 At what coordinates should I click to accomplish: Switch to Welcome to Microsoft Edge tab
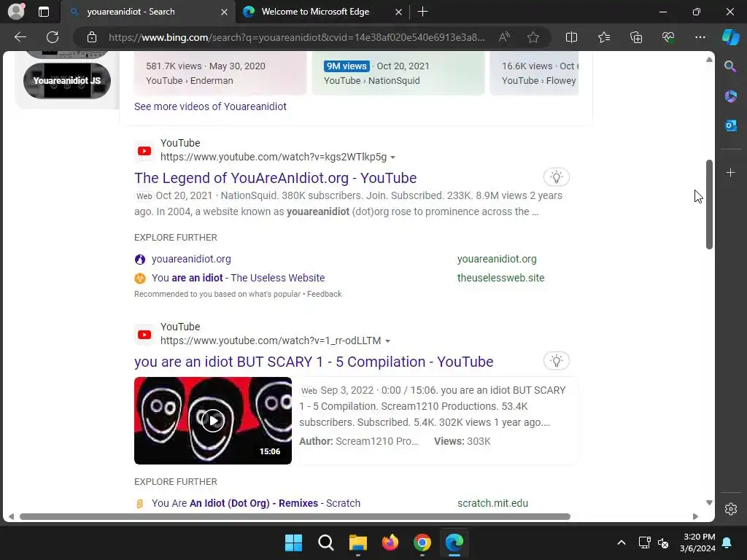(x=315, y=12)
